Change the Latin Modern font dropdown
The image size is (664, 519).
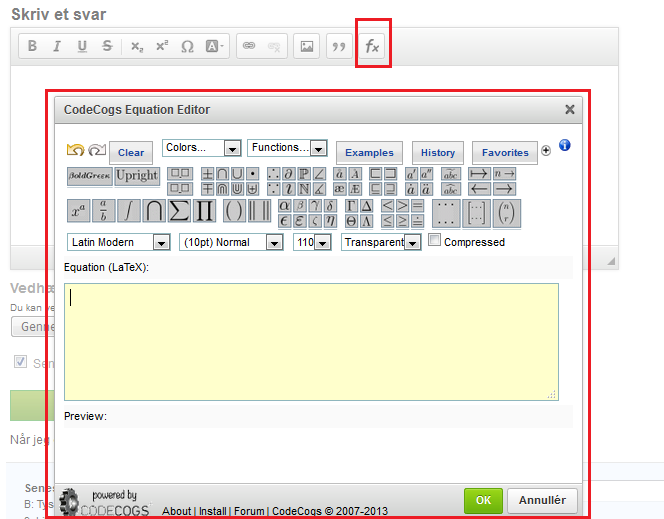(119, 242)
